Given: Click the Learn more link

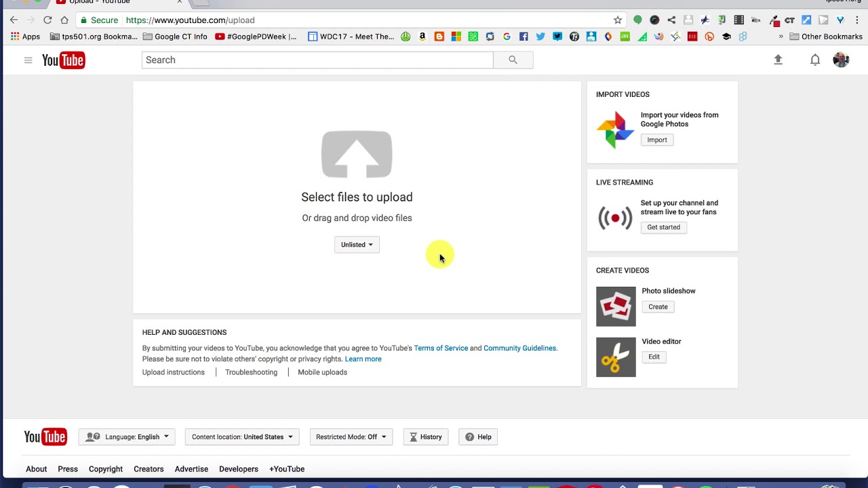Looking at the screenshot, I should coord(363,359).
